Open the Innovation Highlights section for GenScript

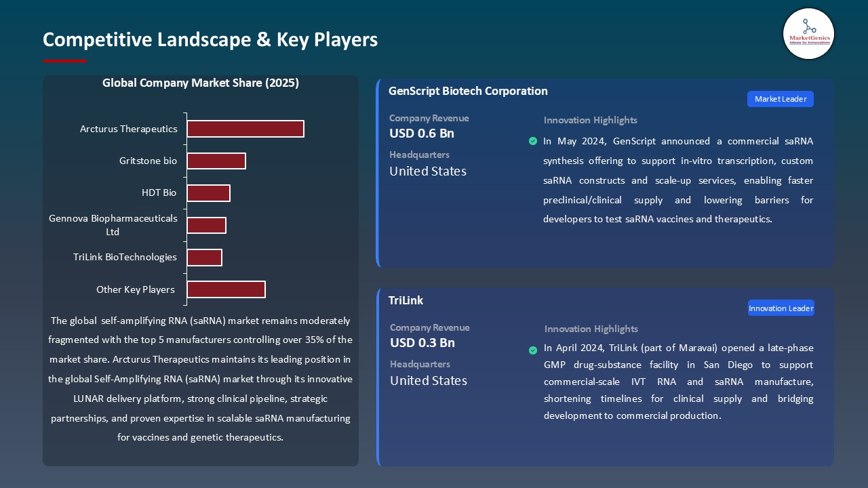[x=590, y=120]
